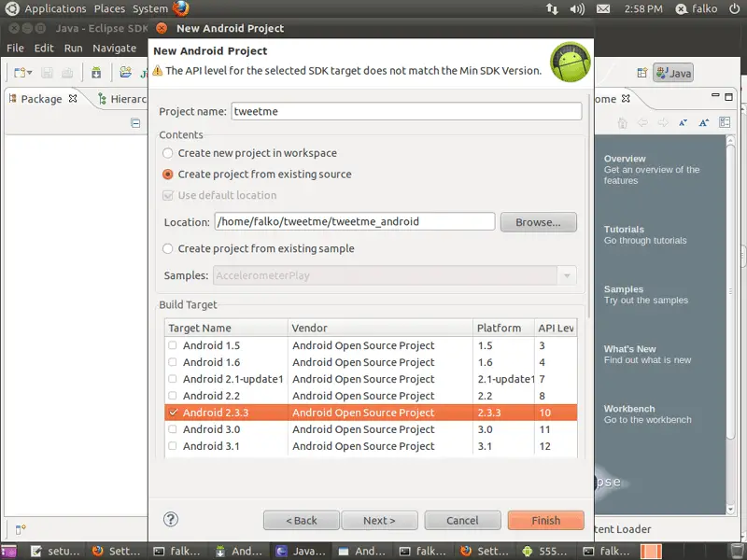Viewport: 747px width, 560px height.
Task: Minimize the Welcome view panel
Action: pyautogui.click(x=715, y=95)
